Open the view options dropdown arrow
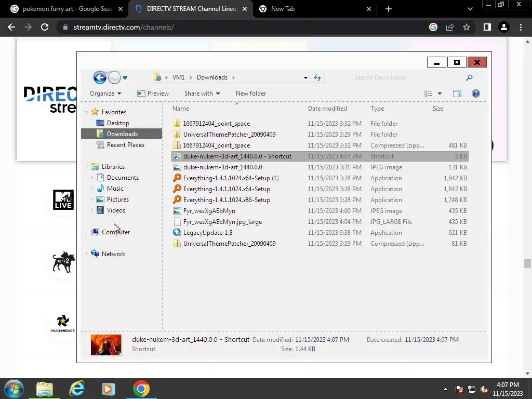Viewport: 532px width, 399px height. point(440,94)
